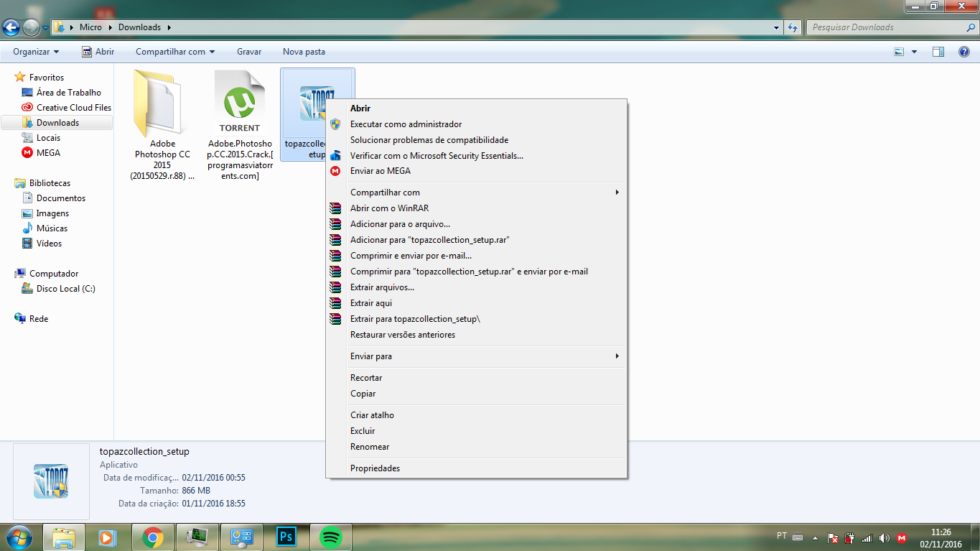Click WinRAR icon beside Extrair arquivos...

point(335,287)
